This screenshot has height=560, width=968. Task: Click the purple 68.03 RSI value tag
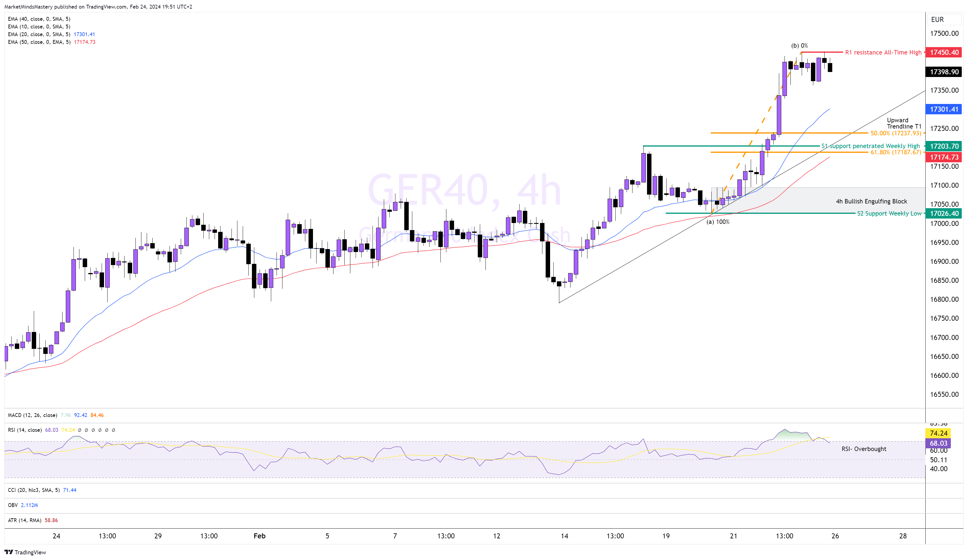tap(938, 443)
